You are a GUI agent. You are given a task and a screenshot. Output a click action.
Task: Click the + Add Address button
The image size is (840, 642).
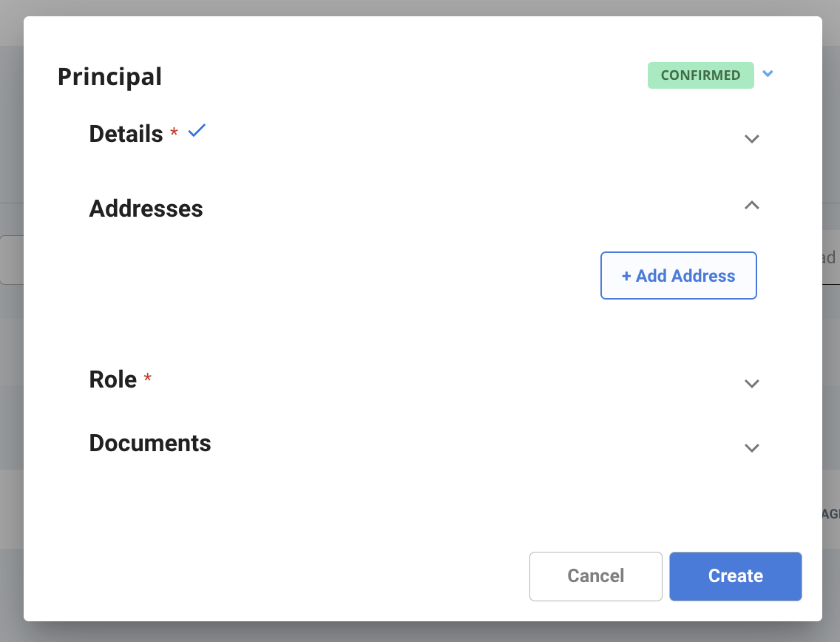[679, 275]
